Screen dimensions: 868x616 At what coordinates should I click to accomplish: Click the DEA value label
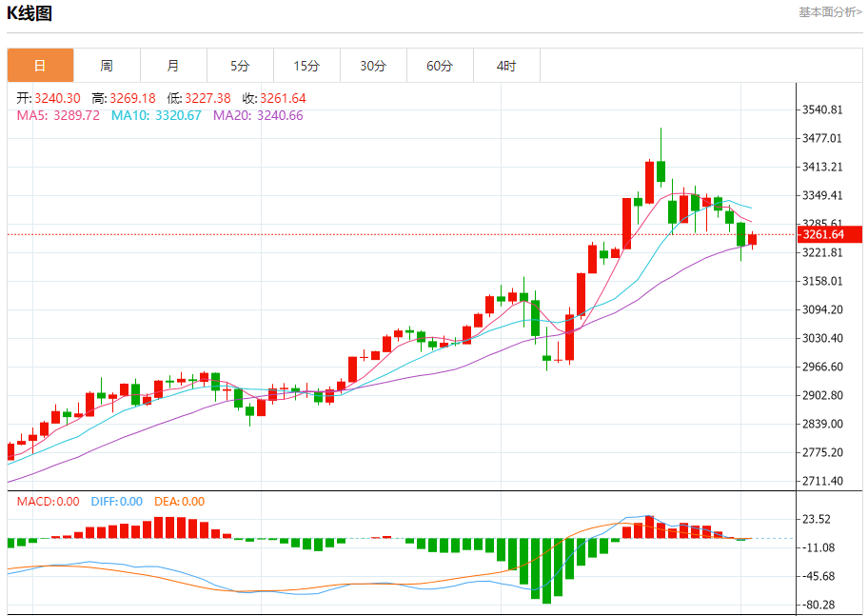[x=178, y=502]
